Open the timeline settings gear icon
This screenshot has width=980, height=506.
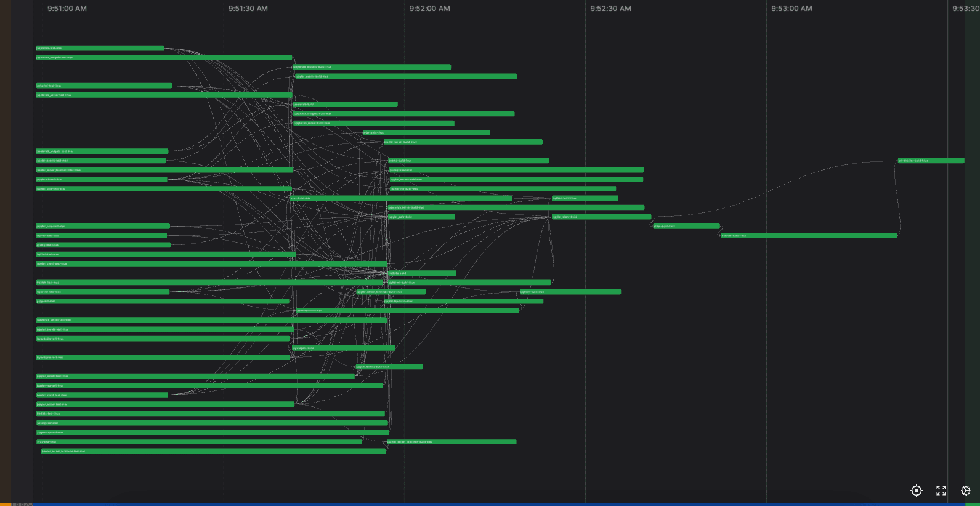[965, 491]
